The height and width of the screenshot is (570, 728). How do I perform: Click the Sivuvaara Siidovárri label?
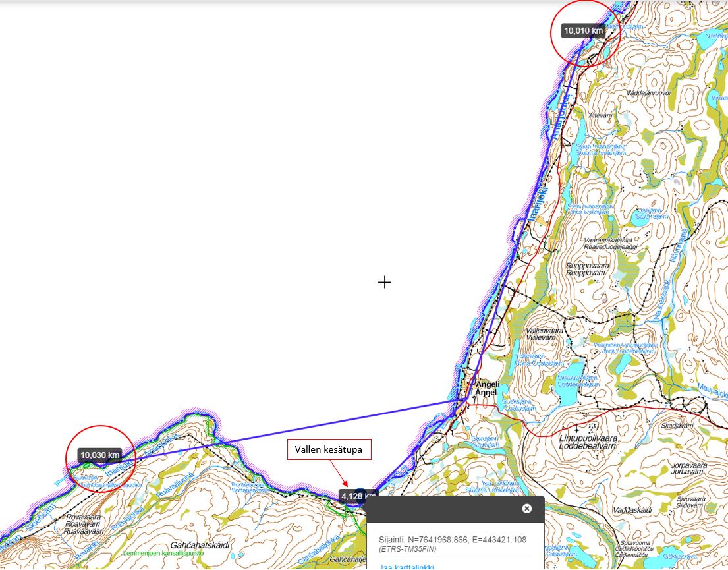coord(691,501)
